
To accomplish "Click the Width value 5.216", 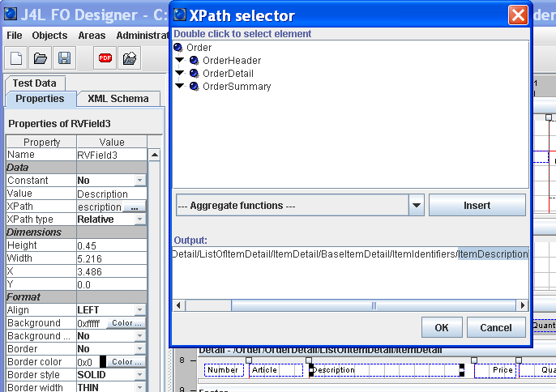I will pyautogui.click(x=112, y=258).
